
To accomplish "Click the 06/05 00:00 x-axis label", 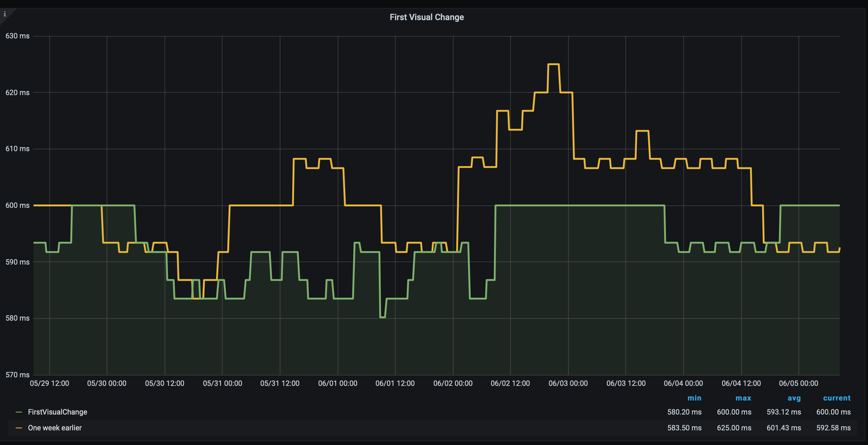I will click(x=799, y=383).
